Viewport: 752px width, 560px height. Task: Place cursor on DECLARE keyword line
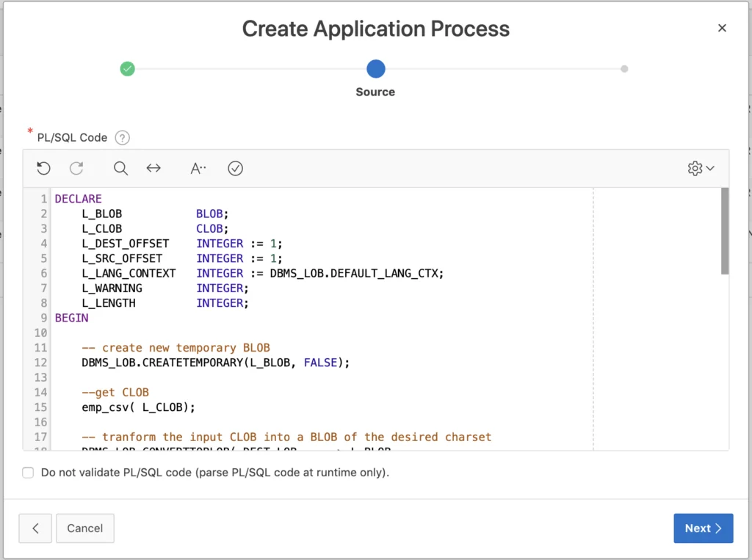click(x=78, y=199)
